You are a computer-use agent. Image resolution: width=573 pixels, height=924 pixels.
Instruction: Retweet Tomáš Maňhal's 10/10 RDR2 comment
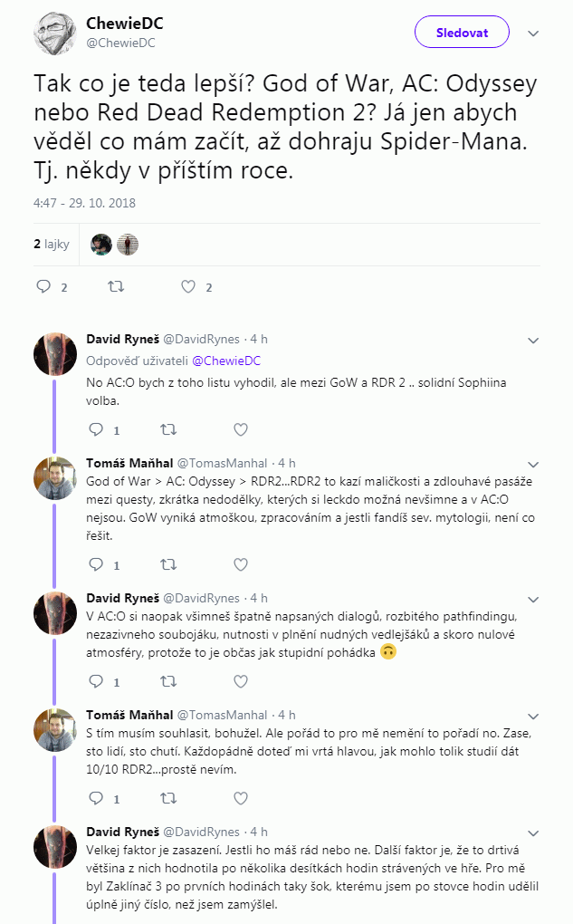coord(167,798)
